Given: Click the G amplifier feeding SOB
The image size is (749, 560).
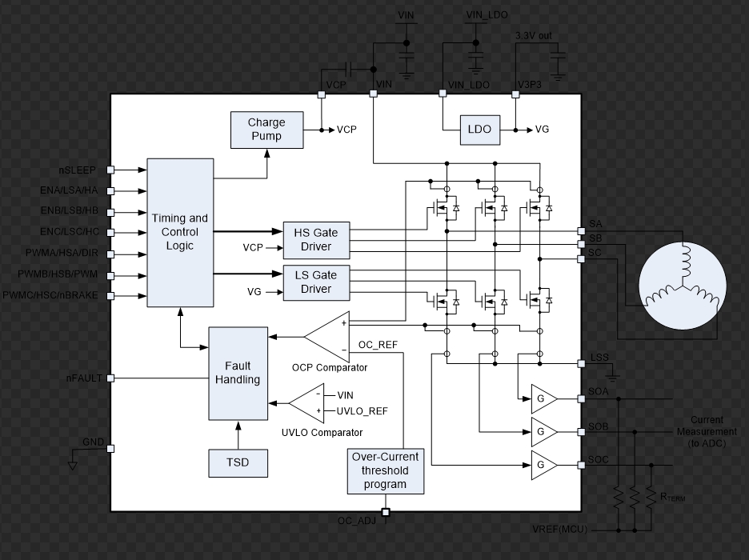Looking at the screenshot, I should click(543, 431).
